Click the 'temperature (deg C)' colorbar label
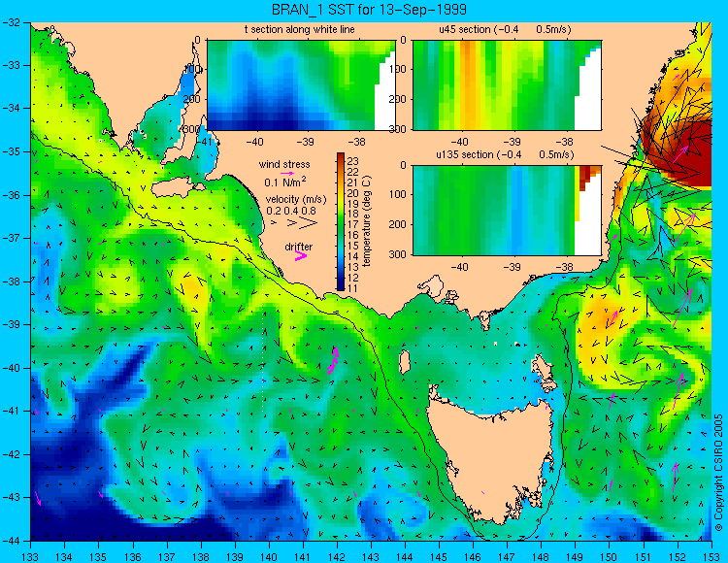Screen dimensions: 728x563 (367, 221)
